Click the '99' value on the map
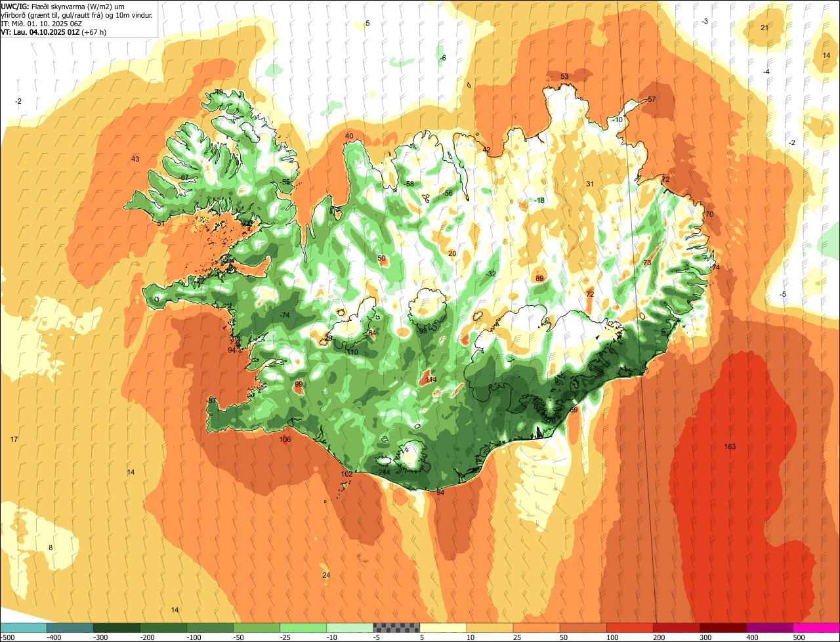Viewport: 840px width, 642px height. point(299,385)
